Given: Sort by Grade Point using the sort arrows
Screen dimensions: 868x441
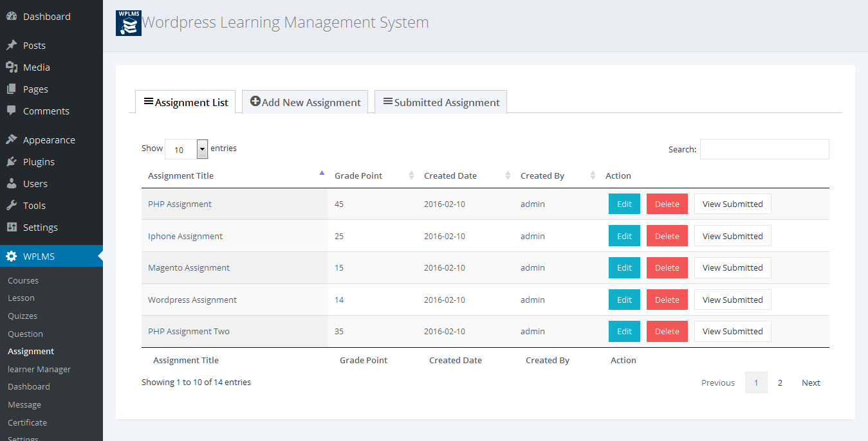Looking at the screenshot, I should point(411,175).
